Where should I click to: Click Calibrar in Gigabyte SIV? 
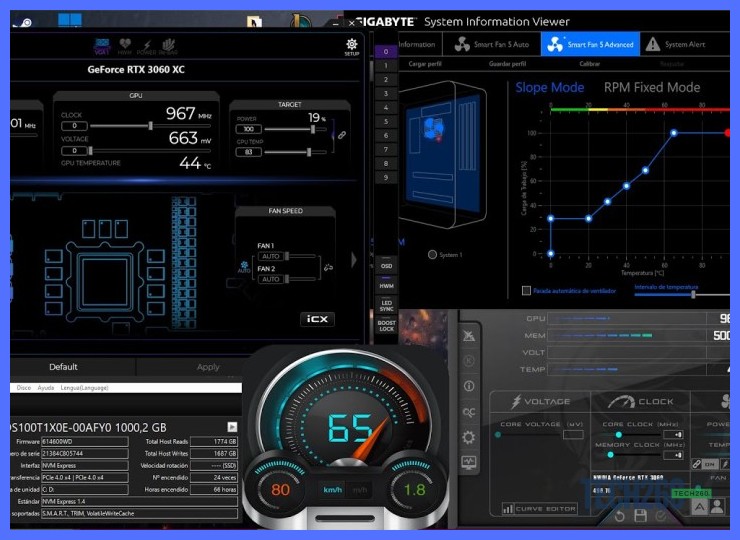tap(589, 64)
